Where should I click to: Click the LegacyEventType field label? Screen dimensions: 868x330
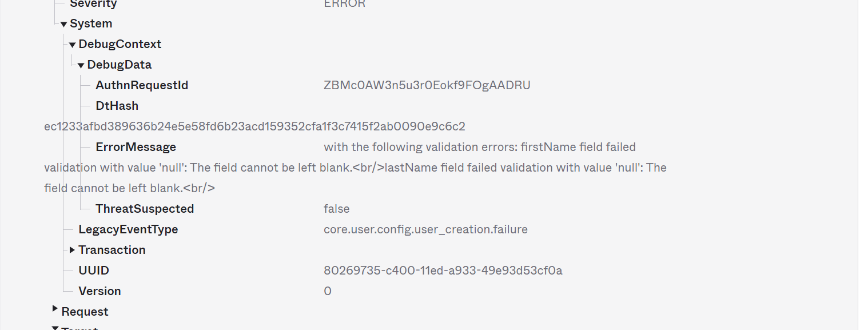coord(128,229)
